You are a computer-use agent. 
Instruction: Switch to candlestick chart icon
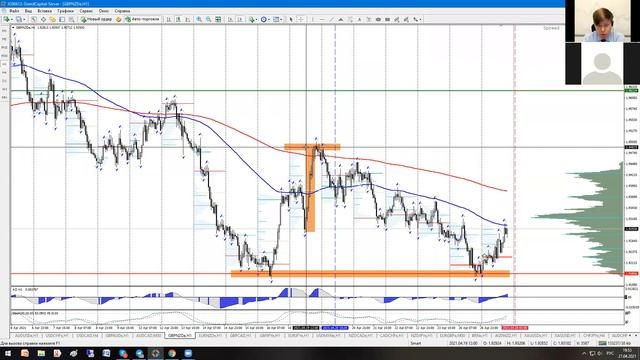(x=178, y=19)
